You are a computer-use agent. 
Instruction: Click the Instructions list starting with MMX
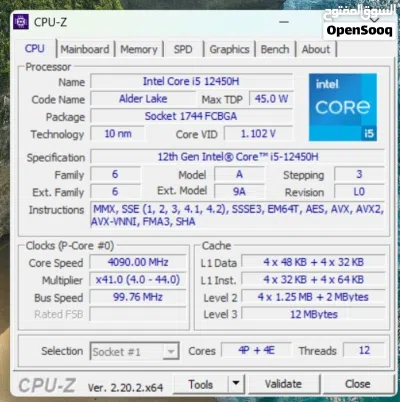tap(237, 215)
